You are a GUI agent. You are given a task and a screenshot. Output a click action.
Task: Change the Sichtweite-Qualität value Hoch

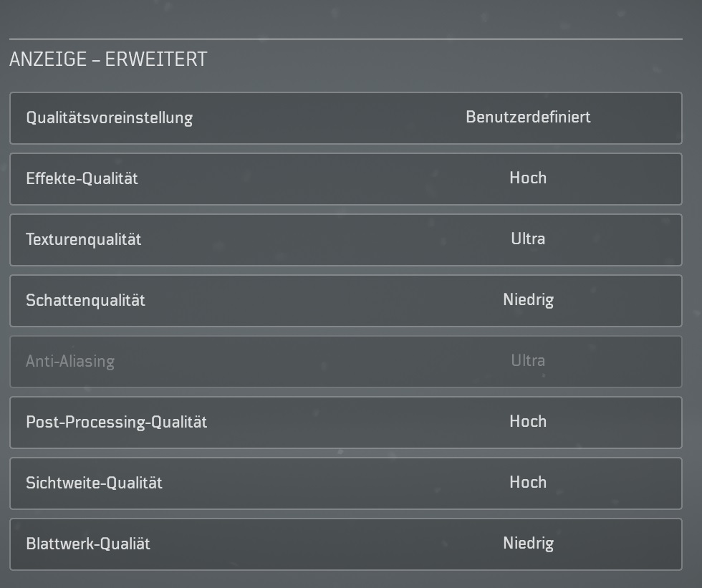[x=528, y=482]
